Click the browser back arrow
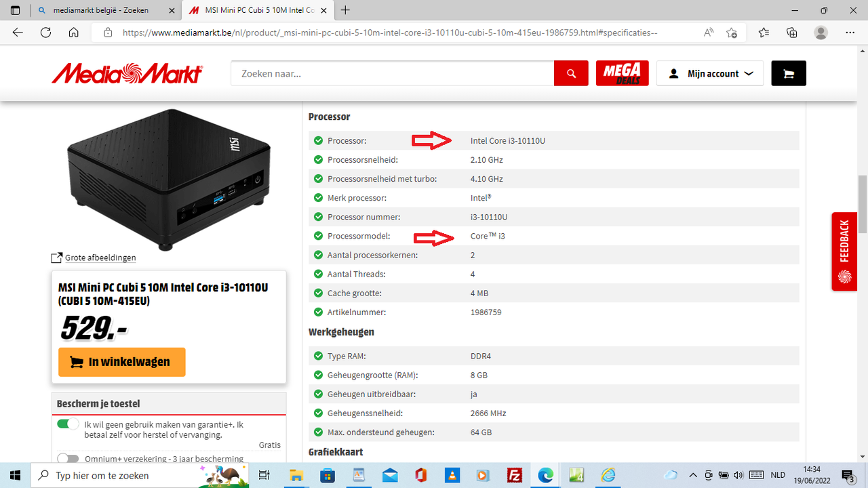This screenshot has width=868, height=488. coord(18,33)
